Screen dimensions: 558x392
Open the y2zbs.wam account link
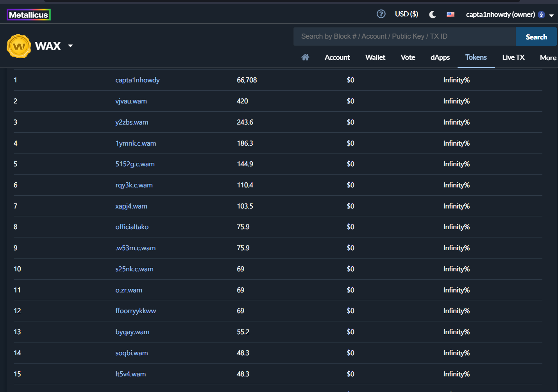[x=132, y=122]
